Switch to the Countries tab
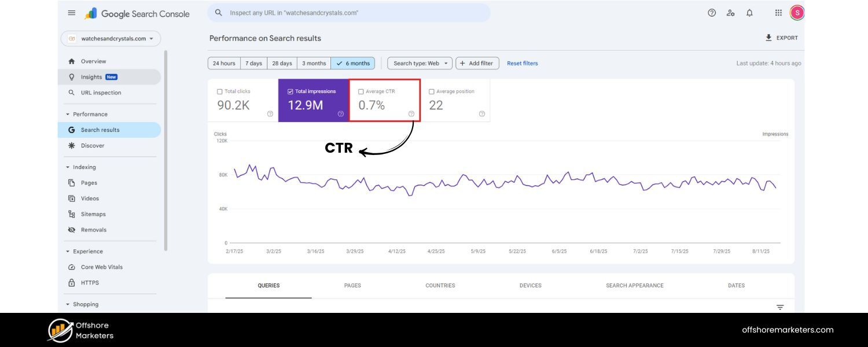Screen dimensions: 868x347 tap(440, 285)
